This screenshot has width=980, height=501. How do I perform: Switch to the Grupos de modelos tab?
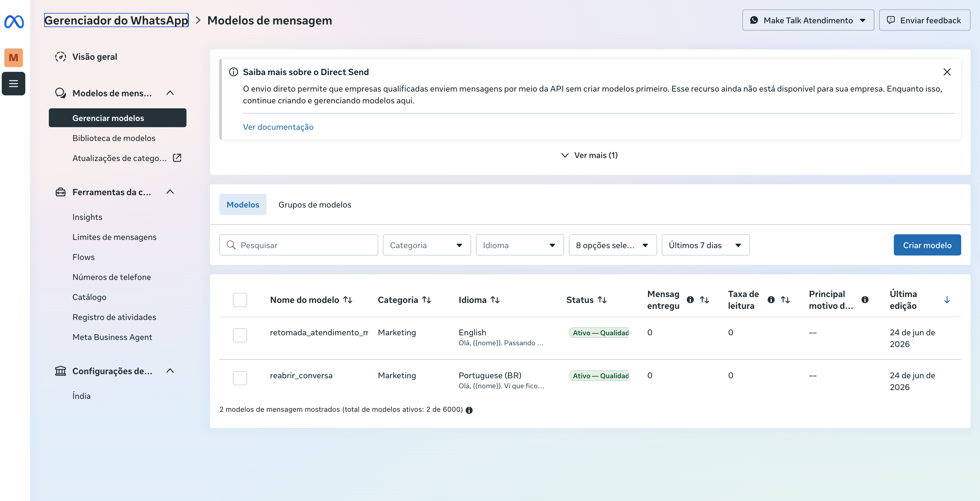click(315, 205)
